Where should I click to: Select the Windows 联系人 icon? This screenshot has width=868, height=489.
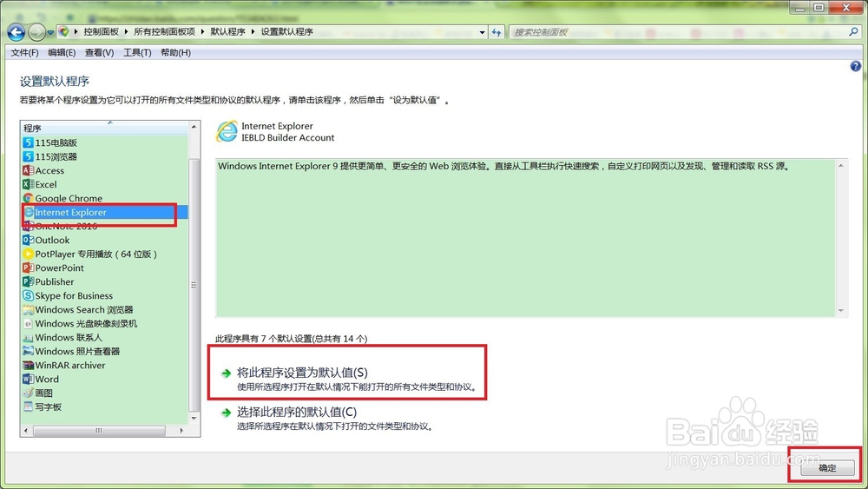tap(29, 337)
